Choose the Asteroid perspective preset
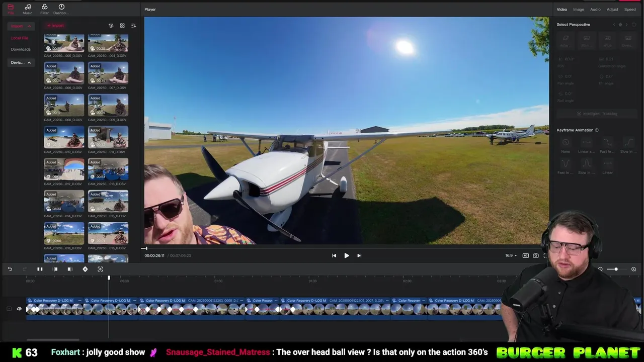This screenshot has height=362, width=644. pos(566,40)
